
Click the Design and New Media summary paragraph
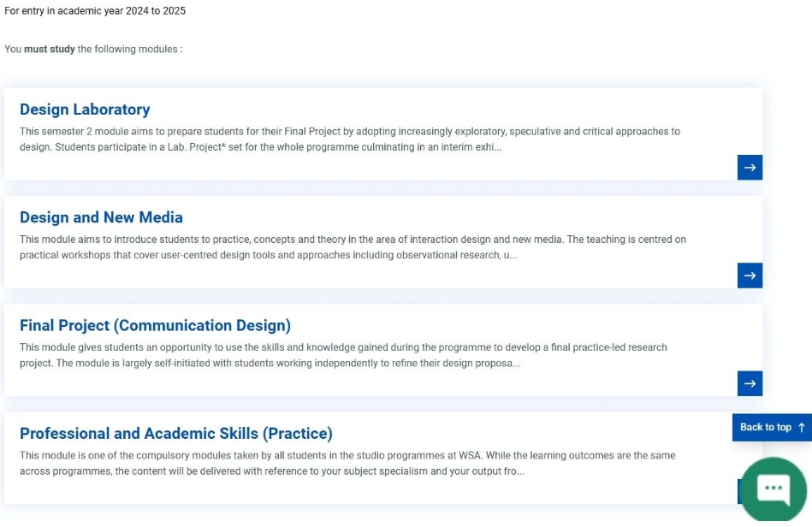point(353,247)
